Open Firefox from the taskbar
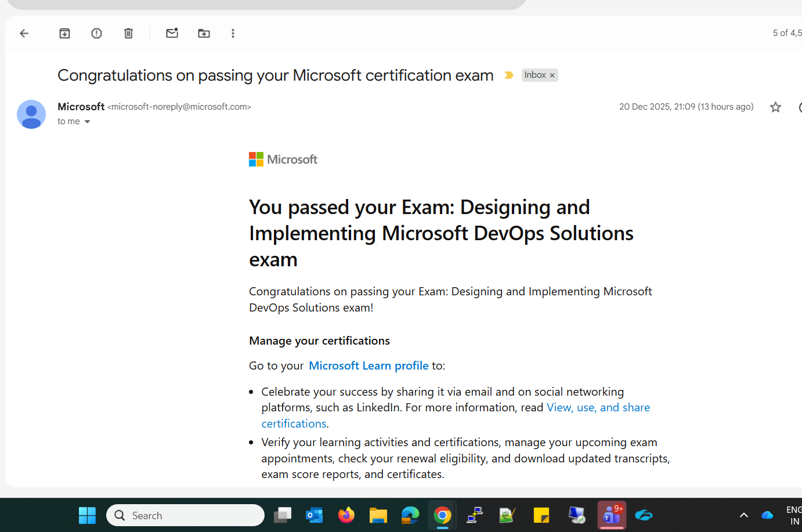Screen dimensions: 802x532 (x=346, y=515)
